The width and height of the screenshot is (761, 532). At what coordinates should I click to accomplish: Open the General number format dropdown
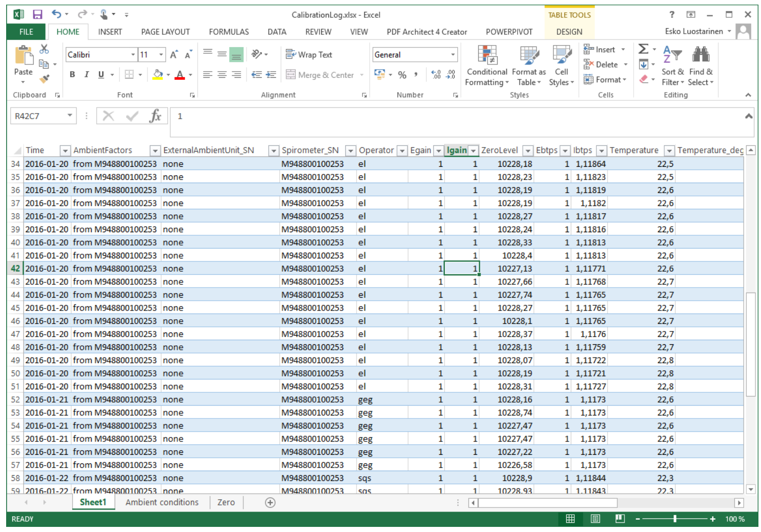(453, 55)
